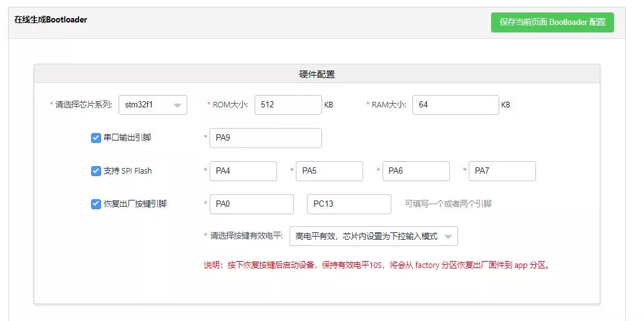The image size is (644, 321).
Task: Disable the 恢复出厂按键引脚 checkbox
Action: point(95,204)
